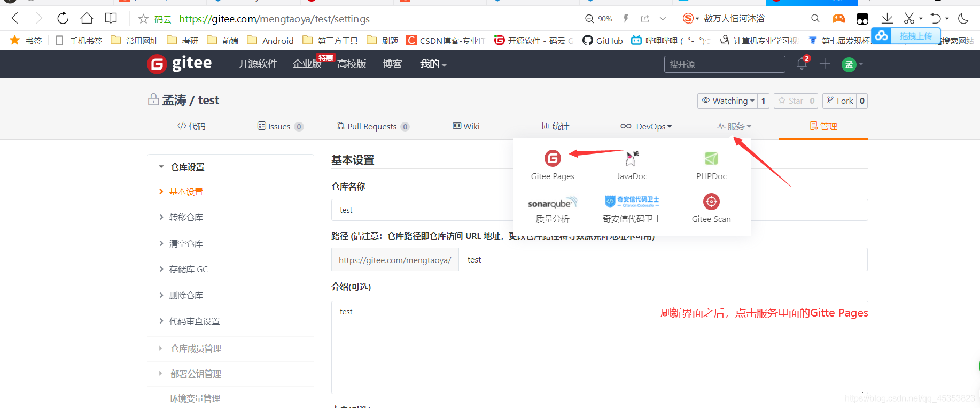
Task: Select 基本设置 in the sidebar
Action: [186, 191]
